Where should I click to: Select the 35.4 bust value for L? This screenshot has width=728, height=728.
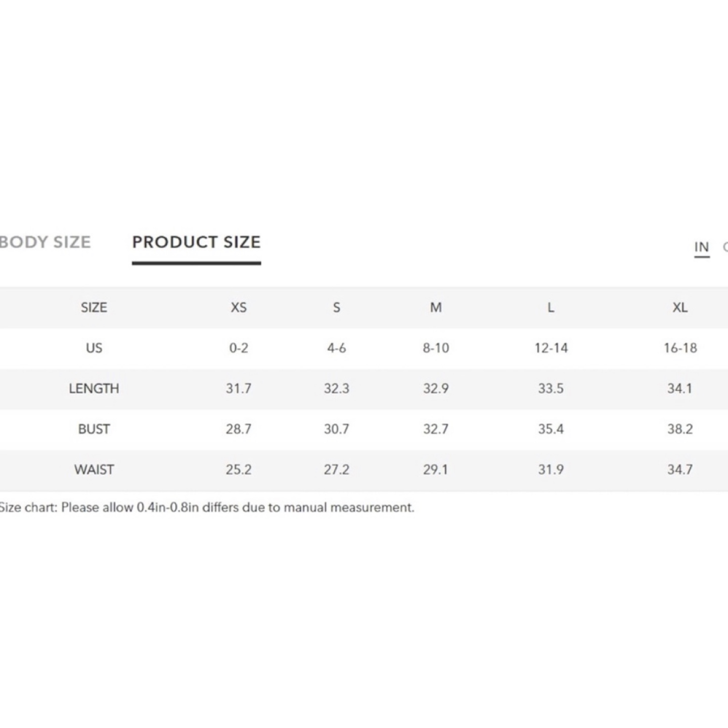tap(551, 429)
